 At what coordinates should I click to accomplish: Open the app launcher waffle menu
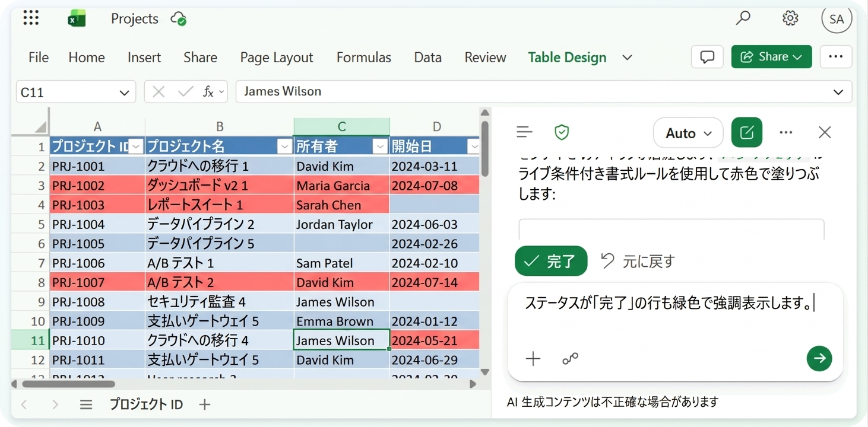31,18
